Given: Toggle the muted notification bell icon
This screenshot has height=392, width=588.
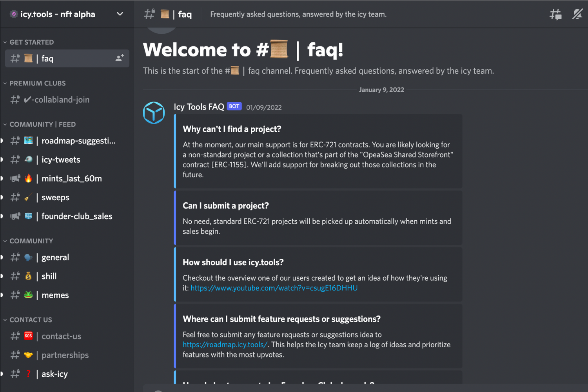Looking at the screenshot, I should 577,15.
